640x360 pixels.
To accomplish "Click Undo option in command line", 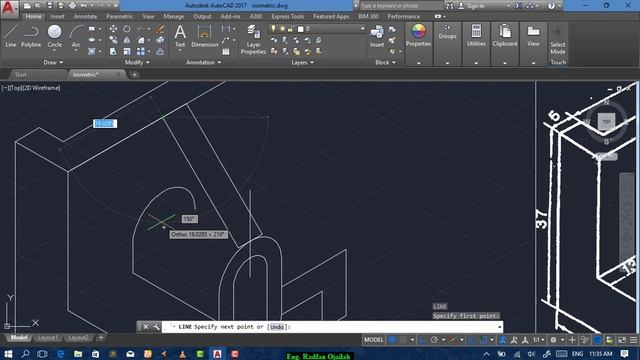I will [x=277, y=327].
